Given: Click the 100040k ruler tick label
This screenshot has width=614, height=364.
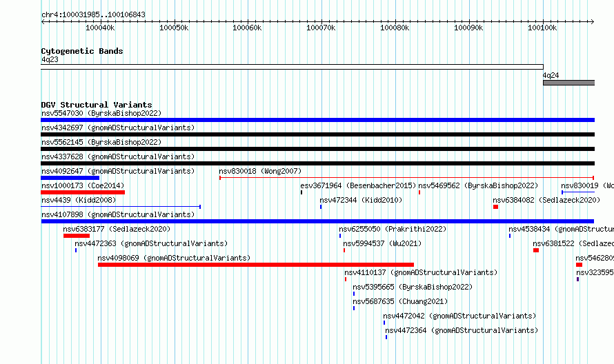Looking at the screenshot, I should (100, 28).
